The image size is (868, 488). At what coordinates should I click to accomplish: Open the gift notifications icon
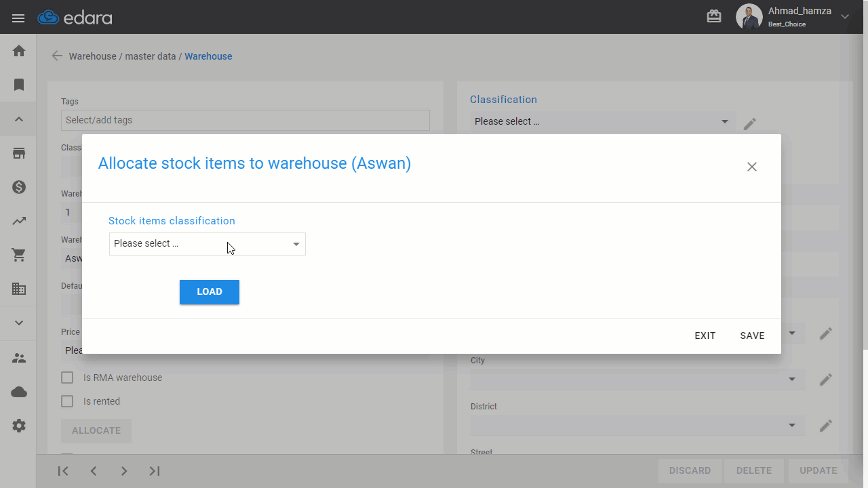714,16
